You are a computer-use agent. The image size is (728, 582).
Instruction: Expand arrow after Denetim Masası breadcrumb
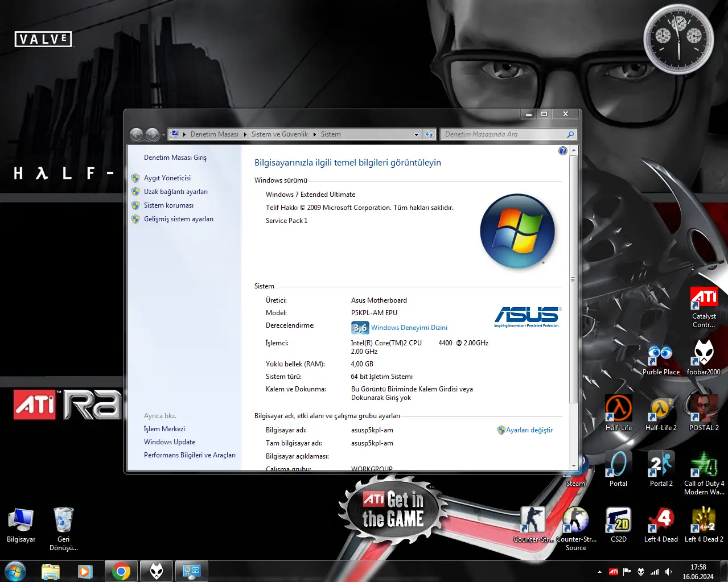tap(245, 135)
